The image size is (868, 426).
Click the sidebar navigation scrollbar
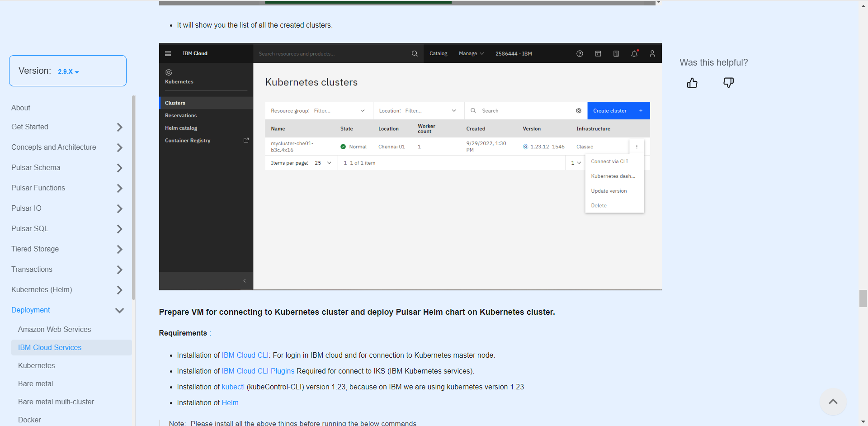133,198
